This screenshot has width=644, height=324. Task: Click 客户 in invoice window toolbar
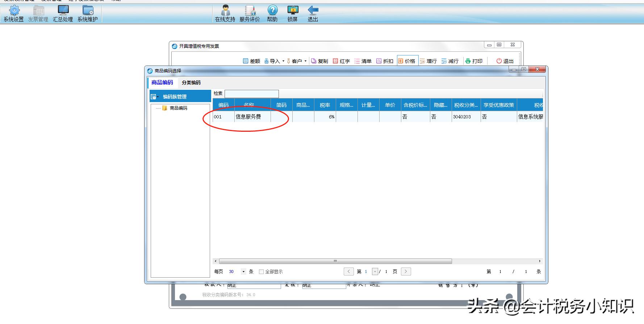tap(294, 61)
